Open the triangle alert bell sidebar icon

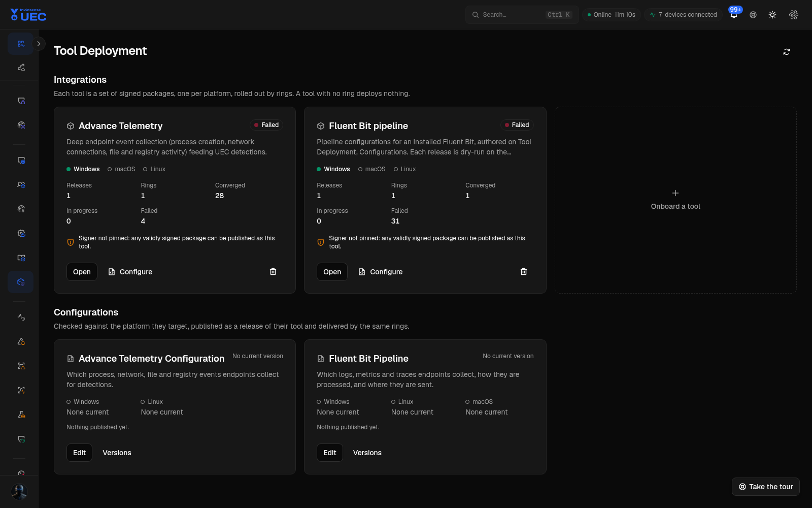coord(21,341)
